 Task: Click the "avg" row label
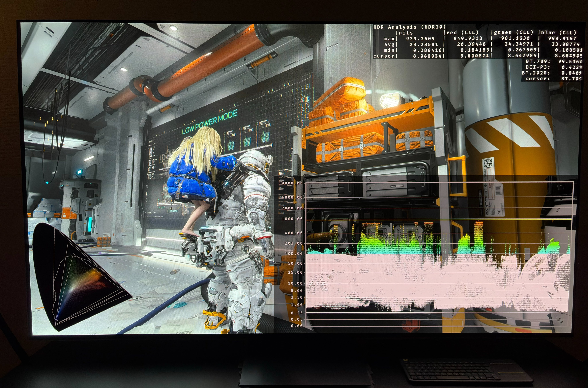(389, 45)
